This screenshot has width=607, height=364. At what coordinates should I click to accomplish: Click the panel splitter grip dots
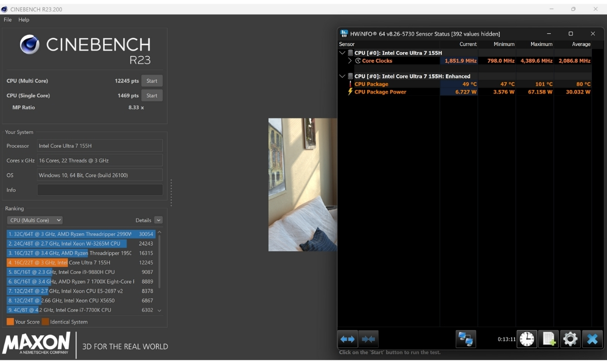tap(171, 193)
